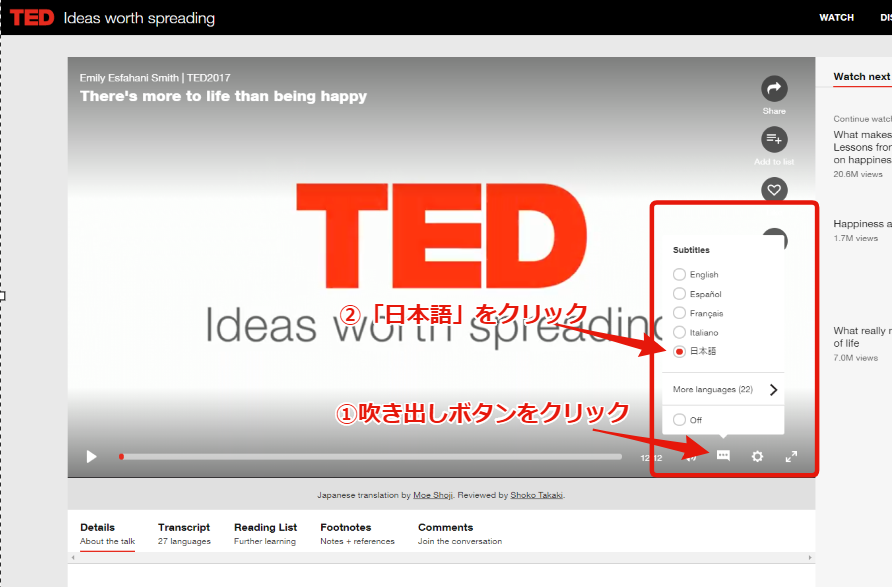This screenshot has height=587, width=892.
Task: Click speaker name Emily Esfahani Smith
Action: tap(129, 78)
